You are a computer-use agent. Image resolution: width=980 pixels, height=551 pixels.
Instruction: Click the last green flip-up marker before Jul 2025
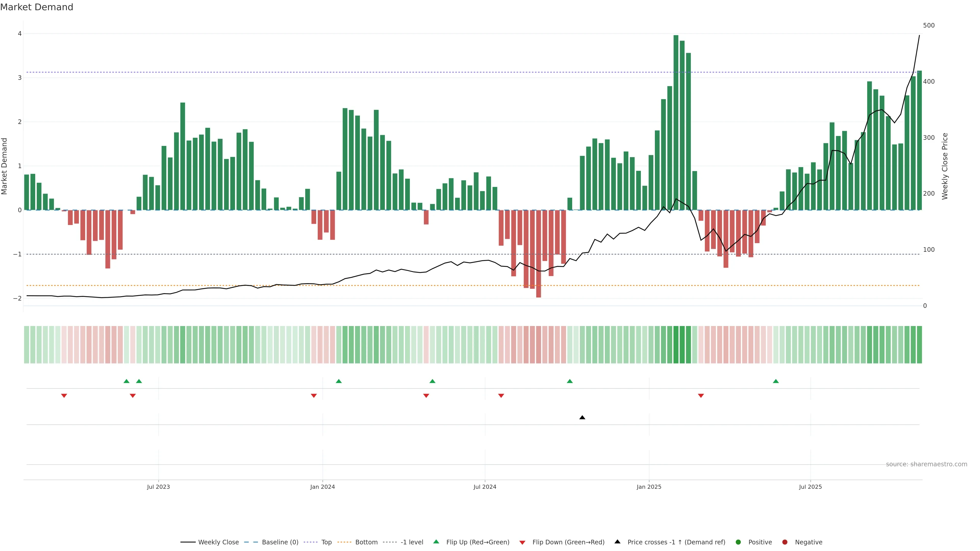776,381
